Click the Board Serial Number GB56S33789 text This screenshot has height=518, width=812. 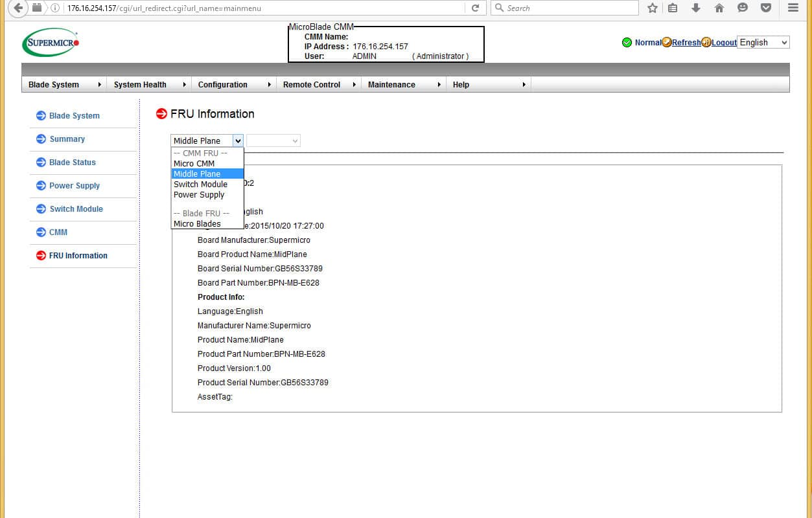click(x=260, y=269)
